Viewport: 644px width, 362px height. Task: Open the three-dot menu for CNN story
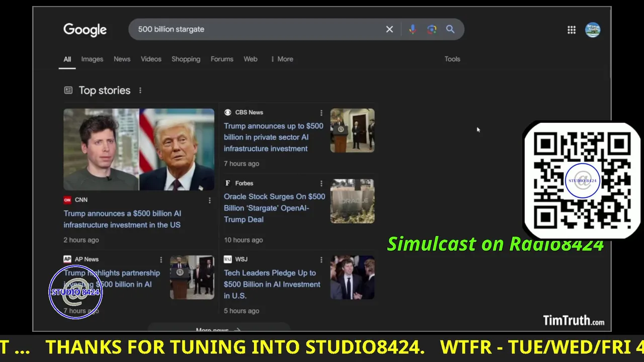tap(210, 200)
